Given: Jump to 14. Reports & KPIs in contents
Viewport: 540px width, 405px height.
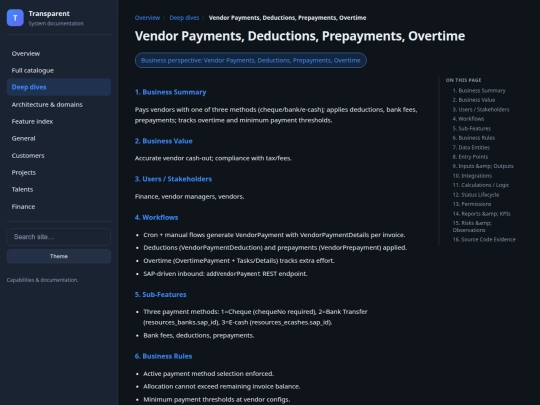Looking at the screenshot, I should pyautogui.click(x=481, y=214).
